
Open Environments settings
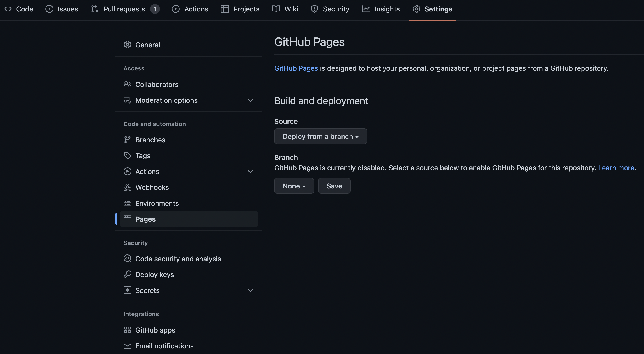pos(189,203)
